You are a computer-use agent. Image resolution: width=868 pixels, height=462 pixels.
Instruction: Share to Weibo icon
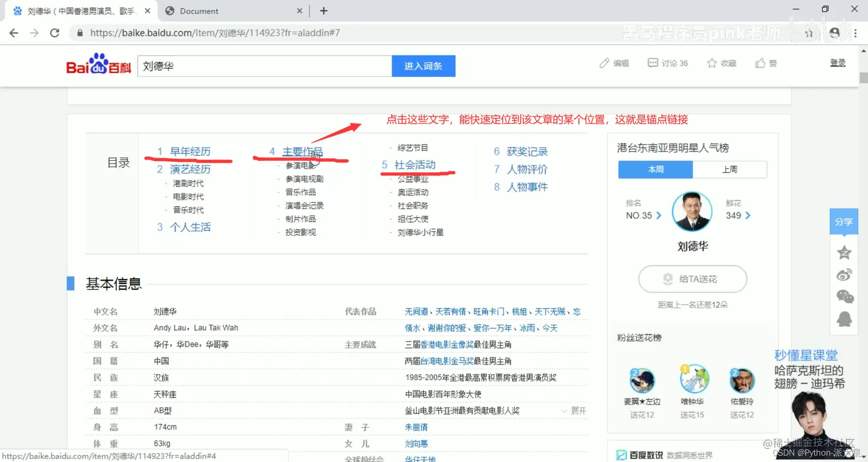[x=844, y=275]
